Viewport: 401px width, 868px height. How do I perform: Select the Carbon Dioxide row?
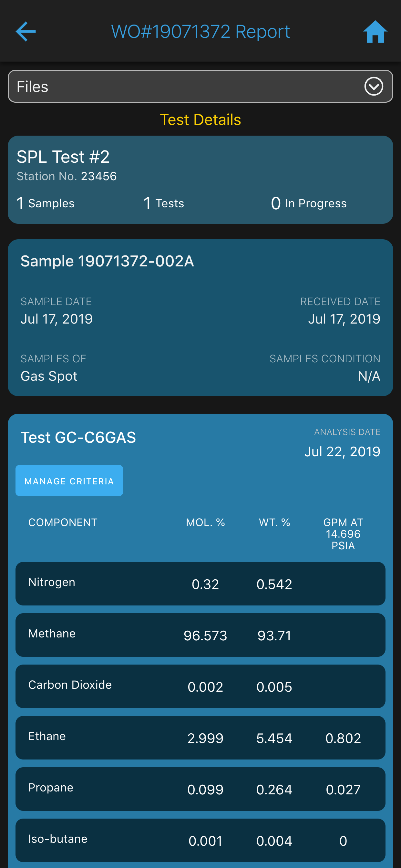[200, 687]
